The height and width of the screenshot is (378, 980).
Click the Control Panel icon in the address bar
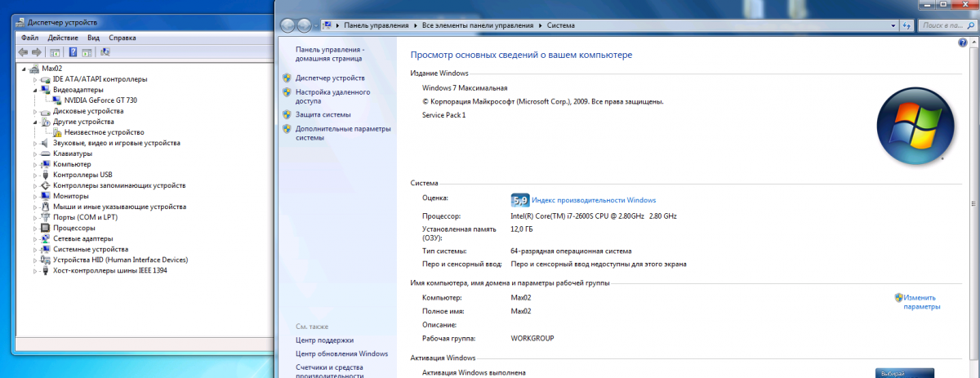(327, 25)
